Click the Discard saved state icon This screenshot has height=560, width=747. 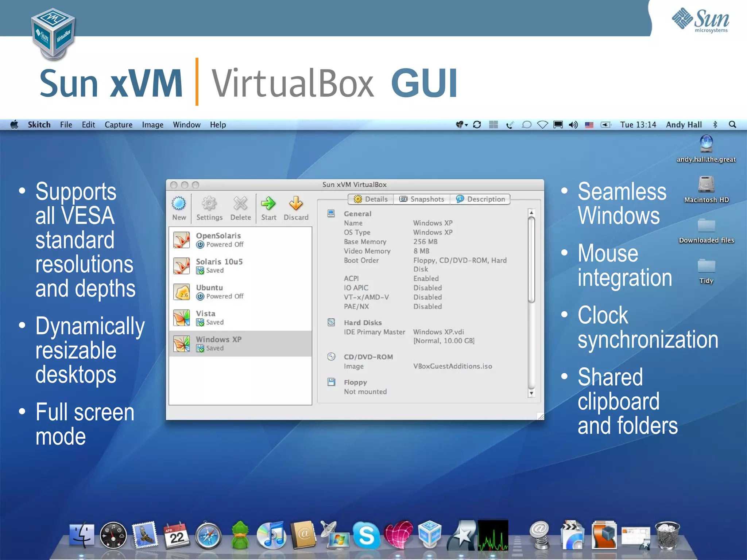click(x=296, y=204)
